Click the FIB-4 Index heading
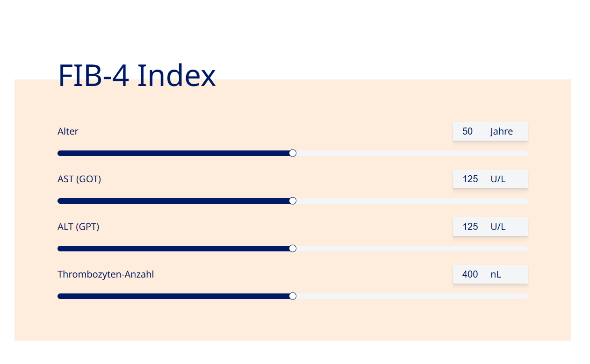Image resolution: width=590 pixels, height=364 pixels. (x=137, y=75)
